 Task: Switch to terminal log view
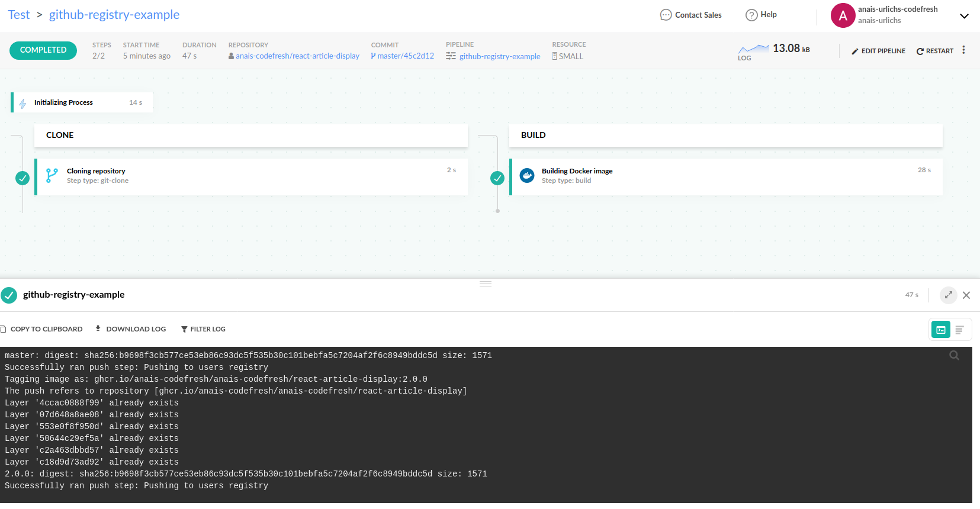941,330
